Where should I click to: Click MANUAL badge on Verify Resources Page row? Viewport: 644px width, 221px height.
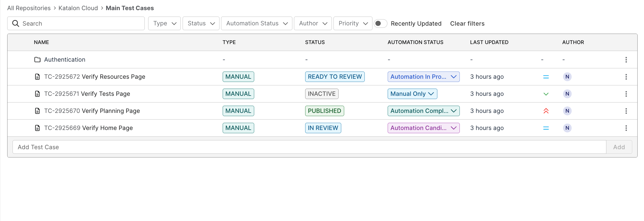238,77
